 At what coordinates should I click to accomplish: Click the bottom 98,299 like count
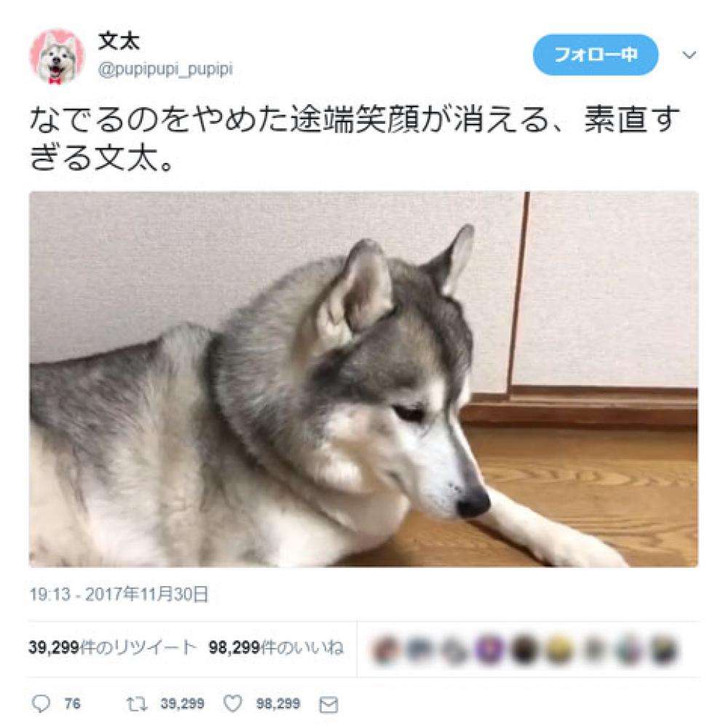tap(278, 704)
